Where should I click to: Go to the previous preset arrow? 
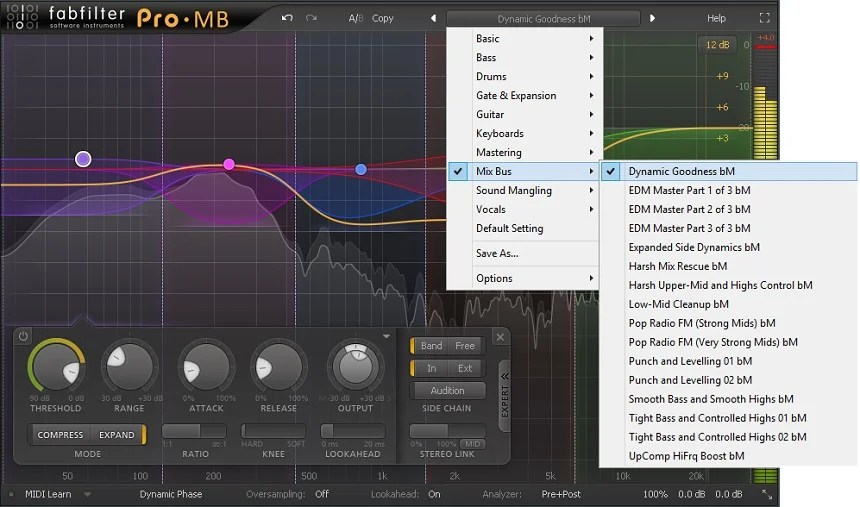click(x=433, y=18)
